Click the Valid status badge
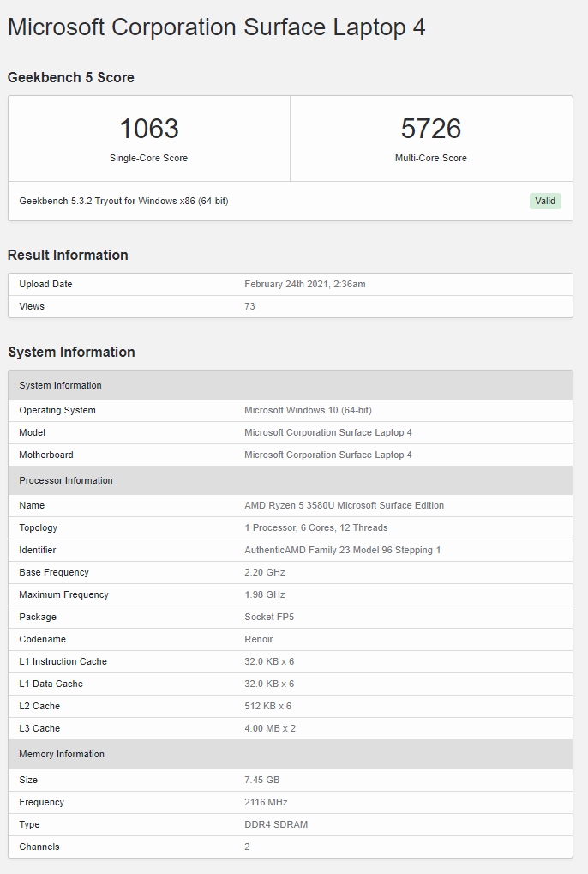The height and width of the screenshot is (874, 588). click(545, 202)
